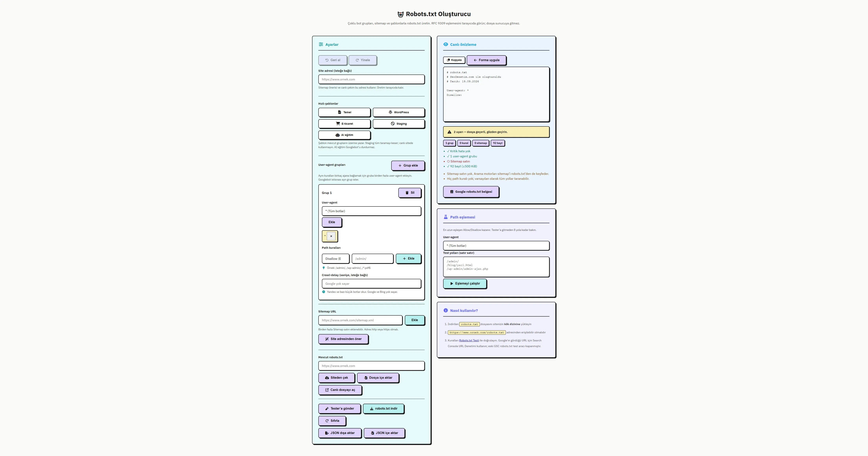
Task: Focus the Mevcut robots.txt URL input
Action: tap(371, 366)
